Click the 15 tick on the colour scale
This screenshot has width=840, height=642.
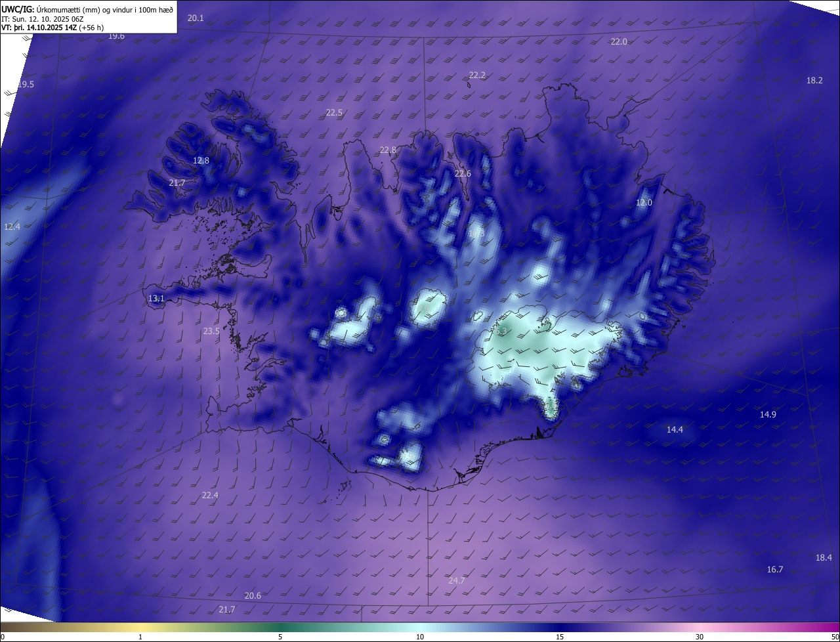click(560, 637)
